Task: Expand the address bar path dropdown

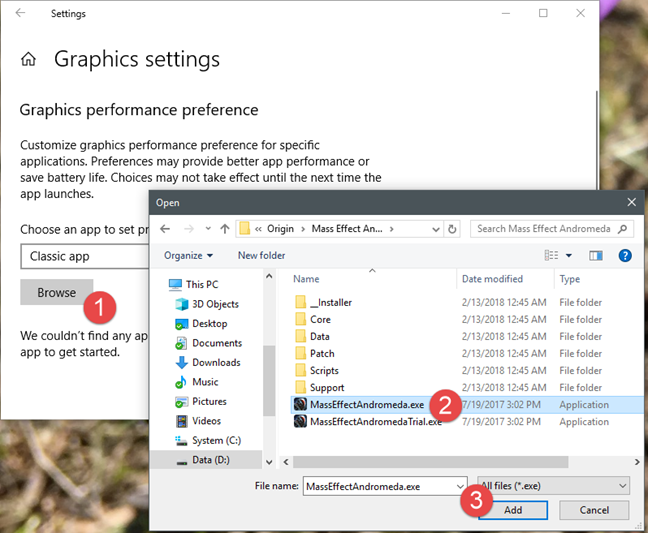Action: click(x=436, y=229)
